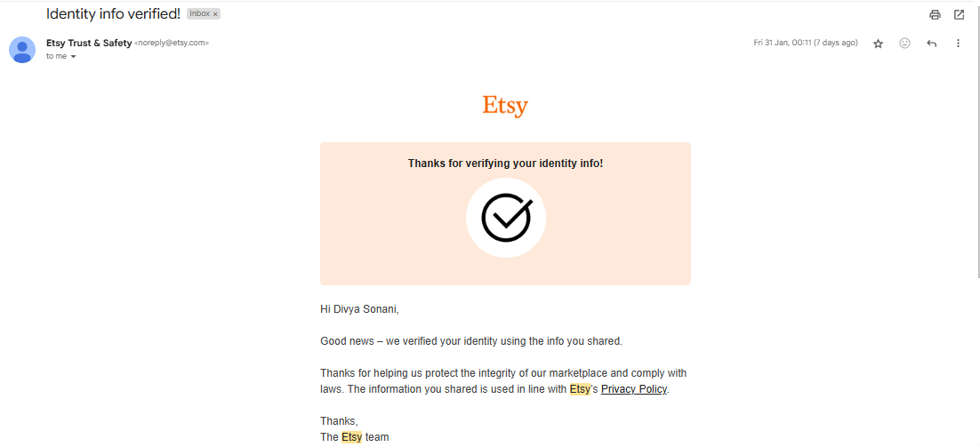Click the sender's profile avatar
This screenshot has width=980, height=447.
[22, 50]
